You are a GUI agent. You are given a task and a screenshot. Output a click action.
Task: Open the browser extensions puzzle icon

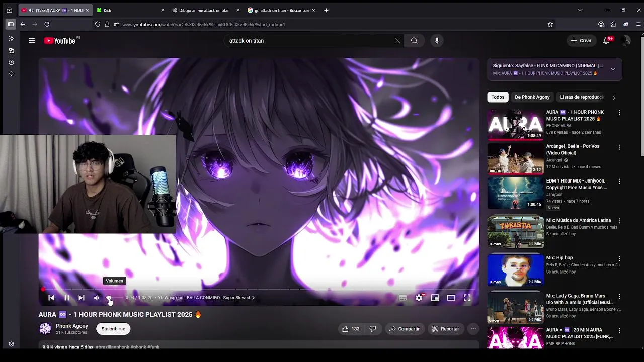coord(613,24)
